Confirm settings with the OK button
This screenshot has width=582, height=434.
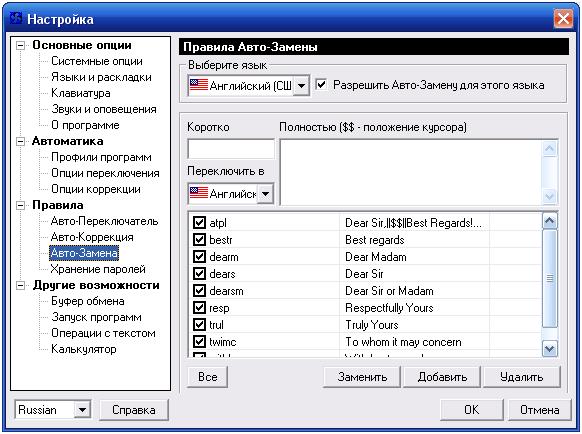click(x=472, y=410)
